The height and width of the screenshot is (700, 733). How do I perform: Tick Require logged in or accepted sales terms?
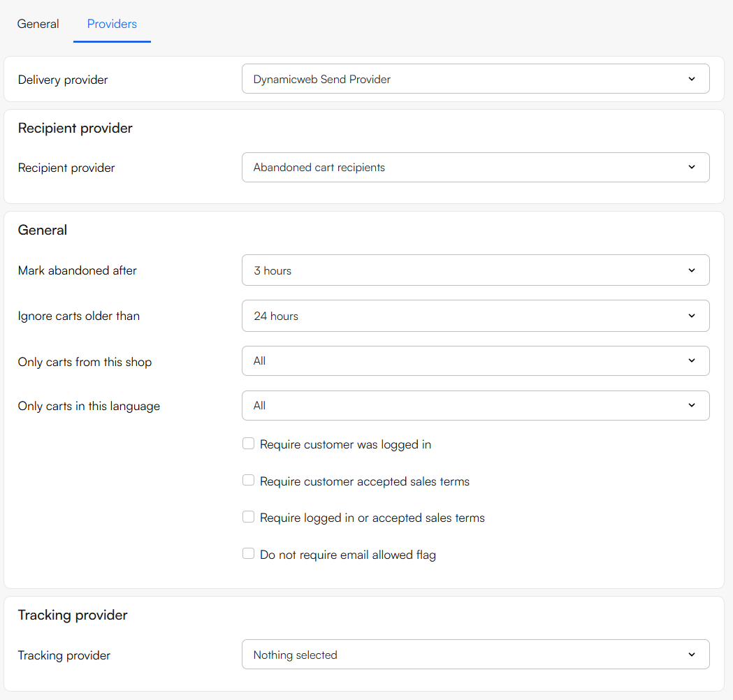pos(248,517)
